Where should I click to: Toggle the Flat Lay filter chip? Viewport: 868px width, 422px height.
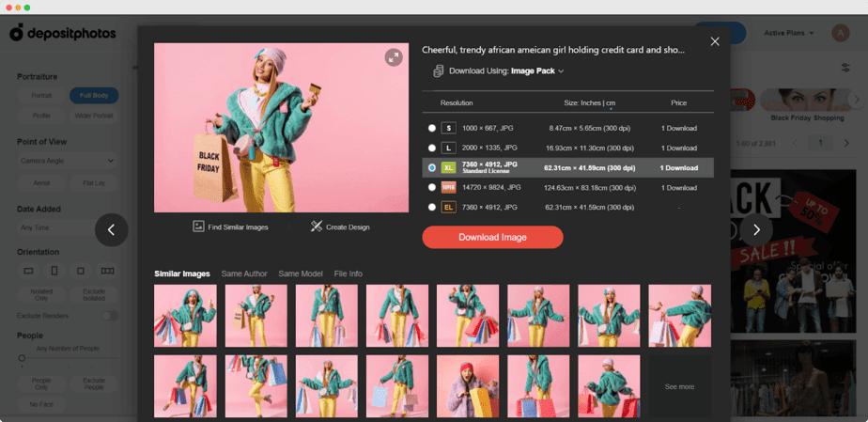(x=94, y=182)
